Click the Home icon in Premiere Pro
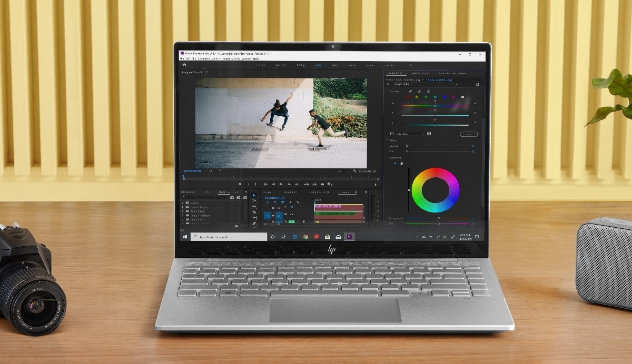This screenshot has height=364, width=632. (x=184, y=65)
